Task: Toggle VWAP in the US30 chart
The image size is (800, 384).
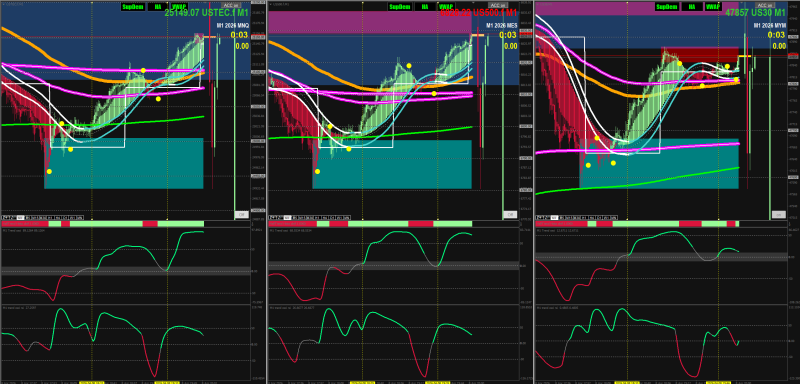Action: point(713,7)
